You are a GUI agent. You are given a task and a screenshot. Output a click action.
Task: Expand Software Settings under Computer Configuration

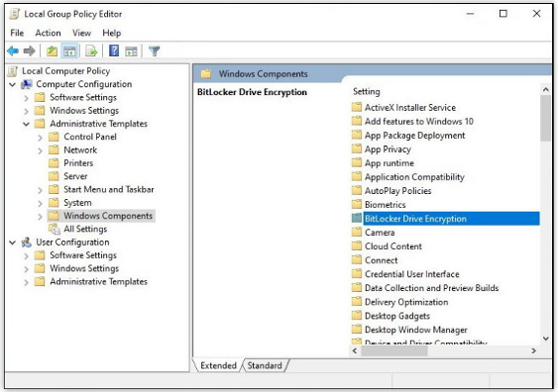[x=26, y=98]
